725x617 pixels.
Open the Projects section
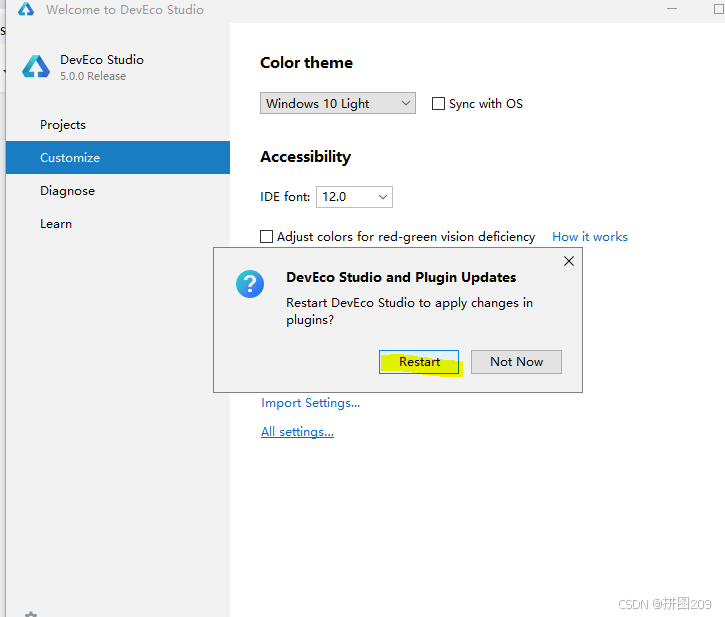tap(118, 125)
